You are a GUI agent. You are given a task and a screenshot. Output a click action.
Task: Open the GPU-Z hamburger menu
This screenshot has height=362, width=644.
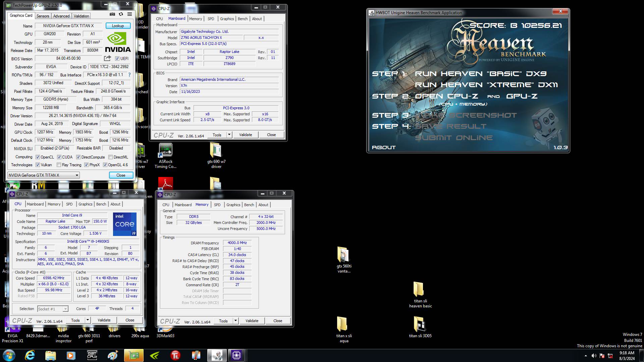point(129,14)
